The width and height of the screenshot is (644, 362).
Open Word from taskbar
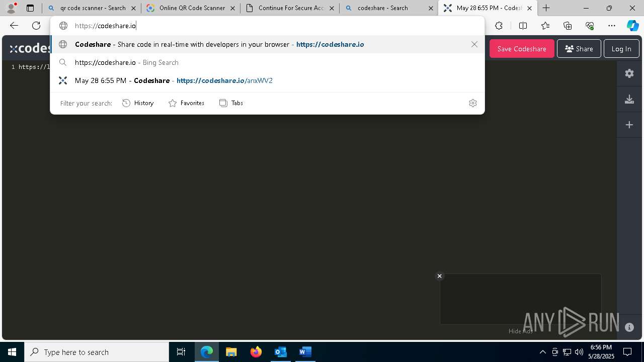(x=305, y=352)
